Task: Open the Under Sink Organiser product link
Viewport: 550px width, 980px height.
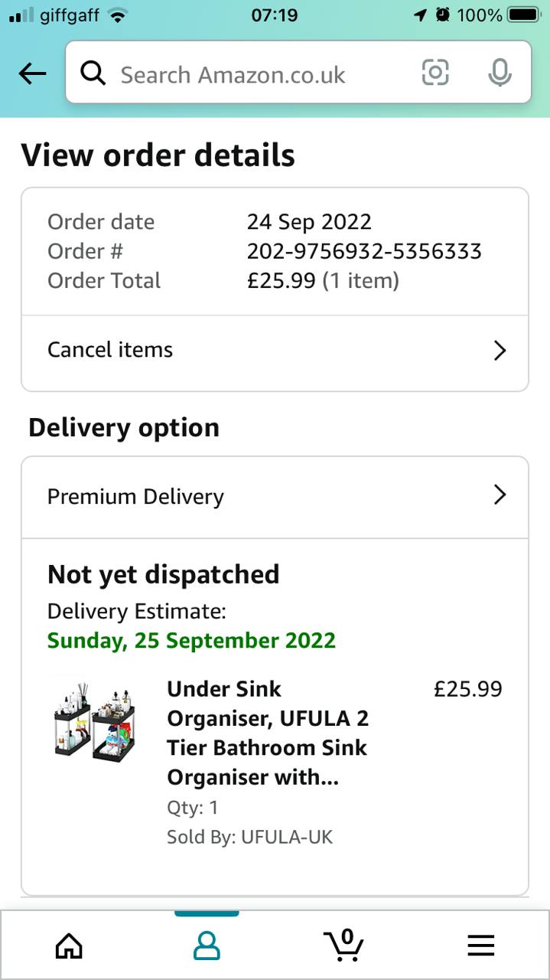Action: point(268,733)
